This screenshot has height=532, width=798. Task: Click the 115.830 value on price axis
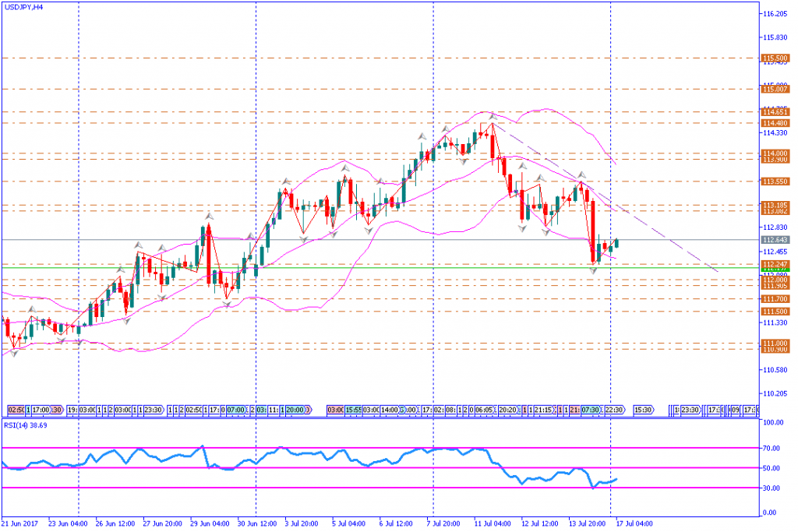775,37
